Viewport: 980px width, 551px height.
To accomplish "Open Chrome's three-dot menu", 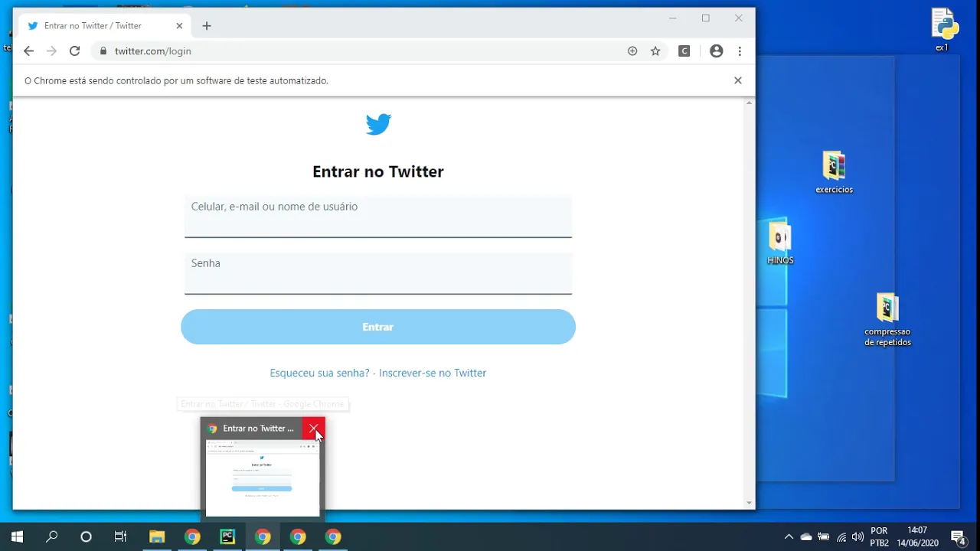I will tap(740, 51).
